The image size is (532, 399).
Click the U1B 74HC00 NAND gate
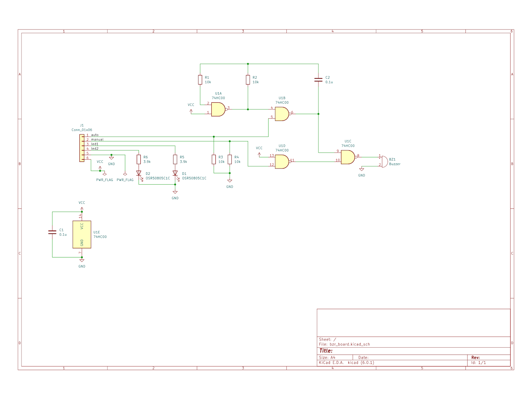tap(282, 114)
